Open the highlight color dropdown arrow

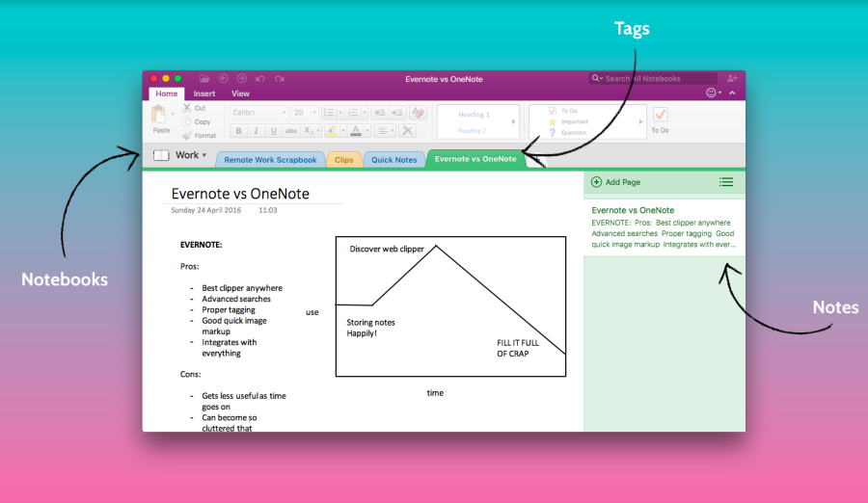(343, 131)
